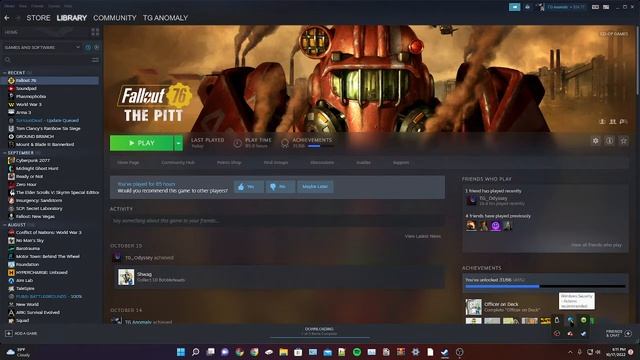
Task: Select Arma 3 in game list
Action: [23, 113]
